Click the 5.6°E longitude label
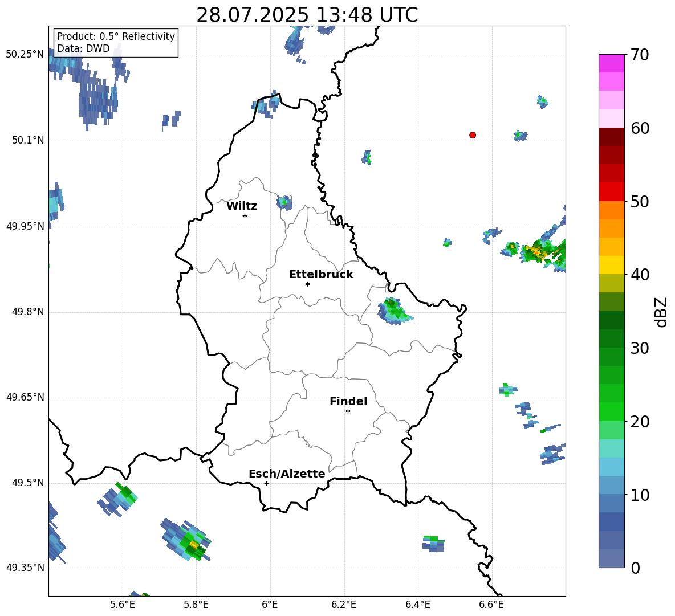Screen dimensions: 675x616 (123, 605)
